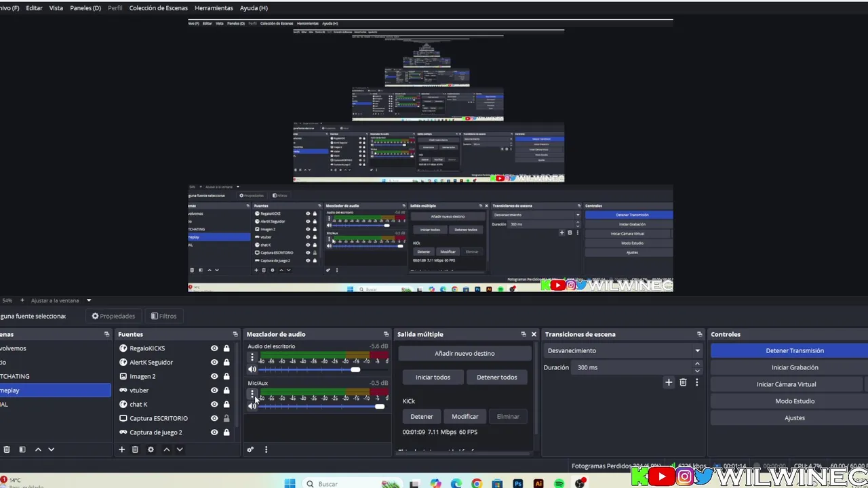This screenshot has width=868, height=488.
Task: Open Spotify from the taskbar
Action: coord(559,483)
